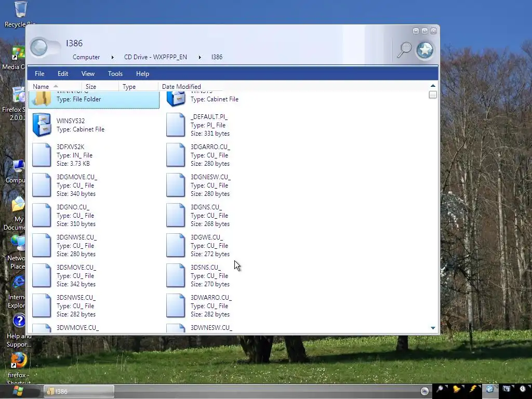Select the 3DGNESW.CU_ file icon
The height and width of the screenshot is (399, 532).
point(176,185)
